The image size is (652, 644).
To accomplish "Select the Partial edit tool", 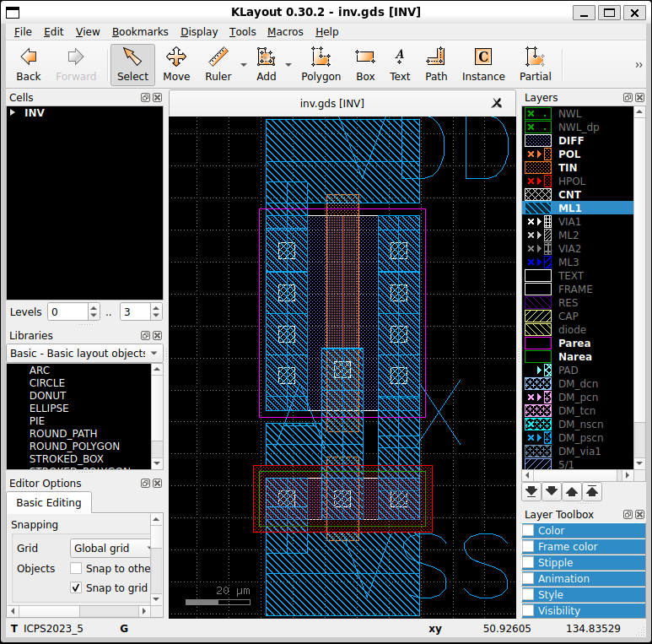I will tap(535, 64).
